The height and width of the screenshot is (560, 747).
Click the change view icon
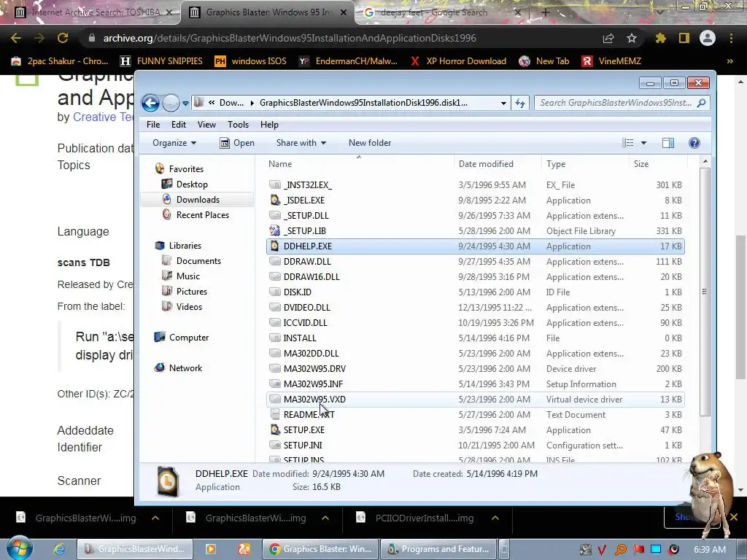(628, 143)
